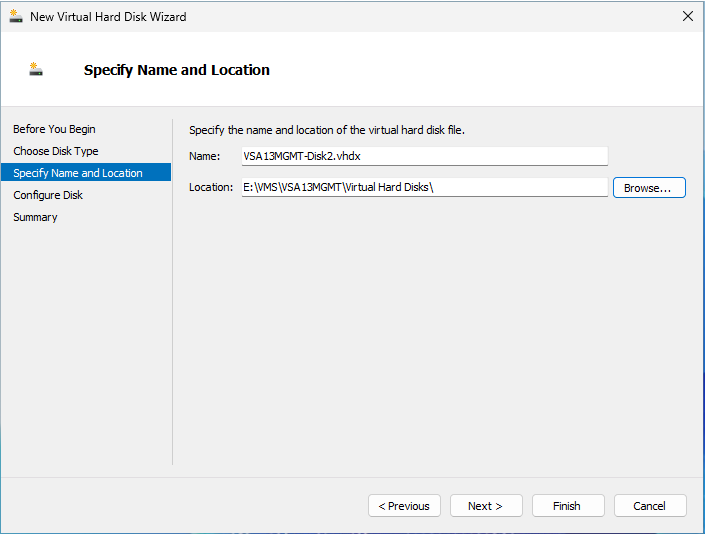Image resolution: width=705 pixels, height=534 pixels.
Task: Open the Summary step in the sidebar
Action: [x=35, y=217]
